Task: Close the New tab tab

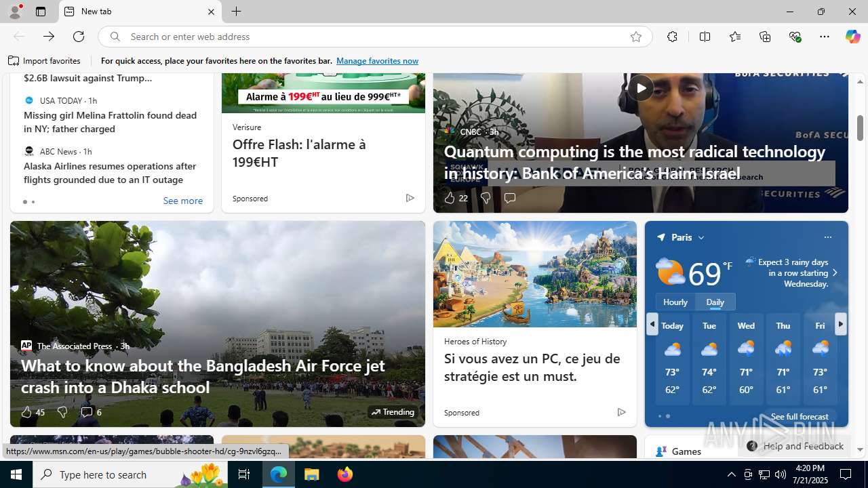Action: [x=211, y=12]
